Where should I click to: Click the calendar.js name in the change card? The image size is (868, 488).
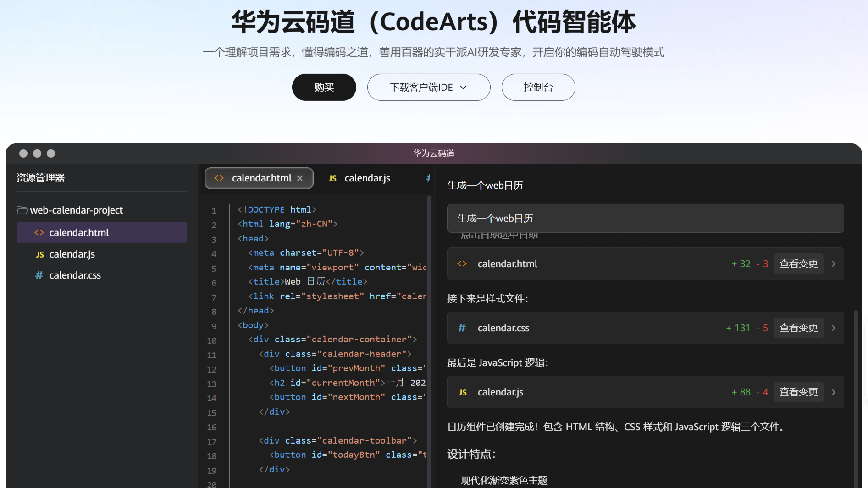[500, 392]
